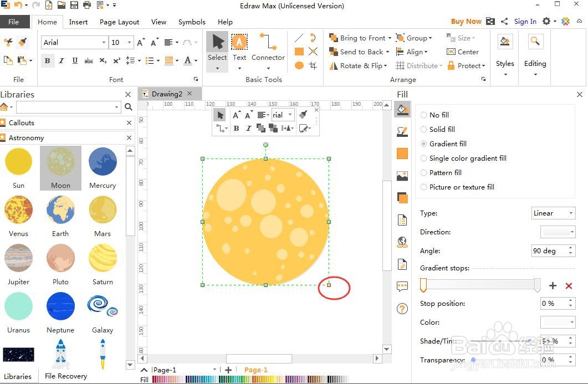
Task: Delete gradient stop with red X
Action: tap(569, 286)
